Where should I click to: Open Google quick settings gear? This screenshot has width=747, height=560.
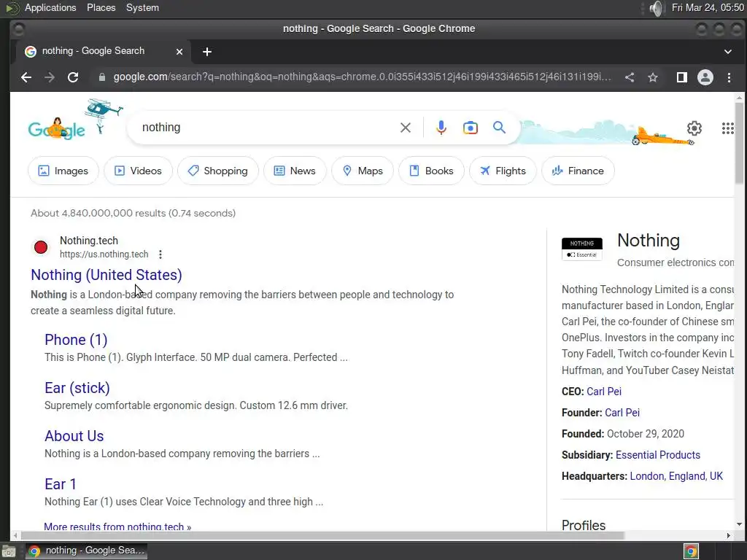(x=694, y=128)
